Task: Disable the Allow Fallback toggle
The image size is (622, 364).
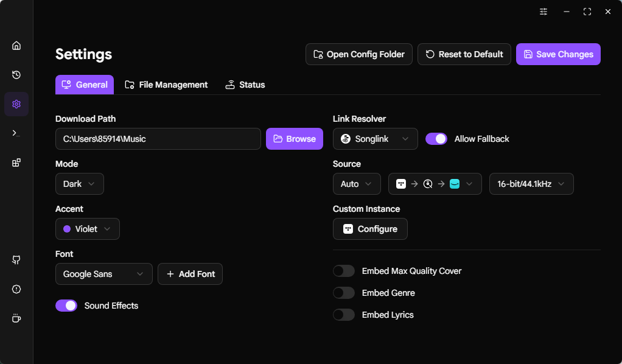Action: click(436, 139)
